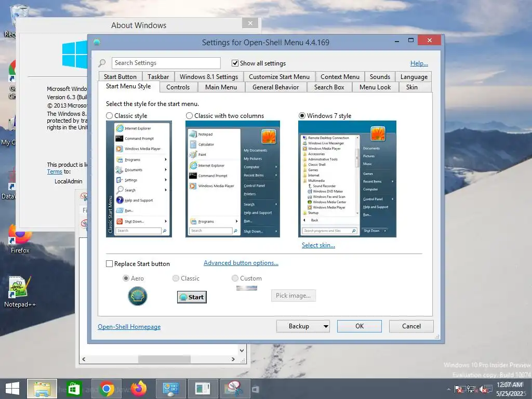Screen dimensions: 532x399
Task: Open the Customize Start Menu tab
Action: (x=279, y=77)
